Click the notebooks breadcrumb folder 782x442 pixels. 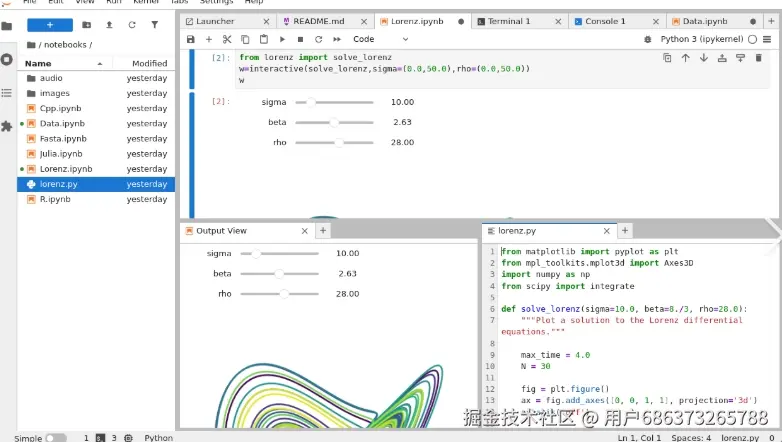point(65,45)
